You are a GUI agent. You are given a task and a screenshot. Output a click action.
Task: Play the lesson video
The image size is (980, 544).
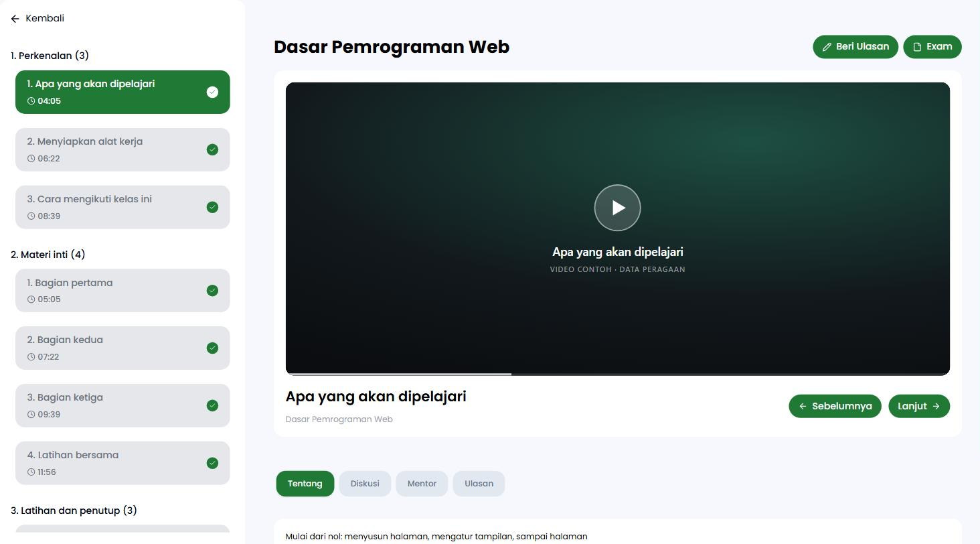(617, 208)
